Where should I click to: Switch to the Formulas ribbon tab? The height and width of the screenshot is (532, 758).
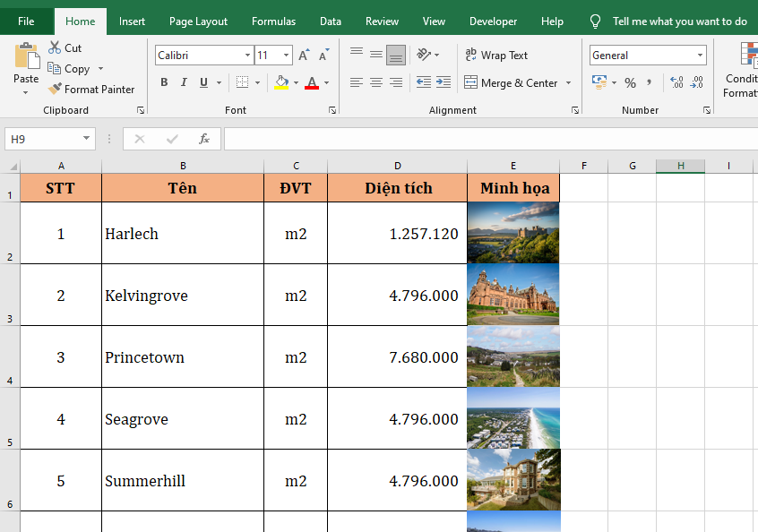point(273,21)
